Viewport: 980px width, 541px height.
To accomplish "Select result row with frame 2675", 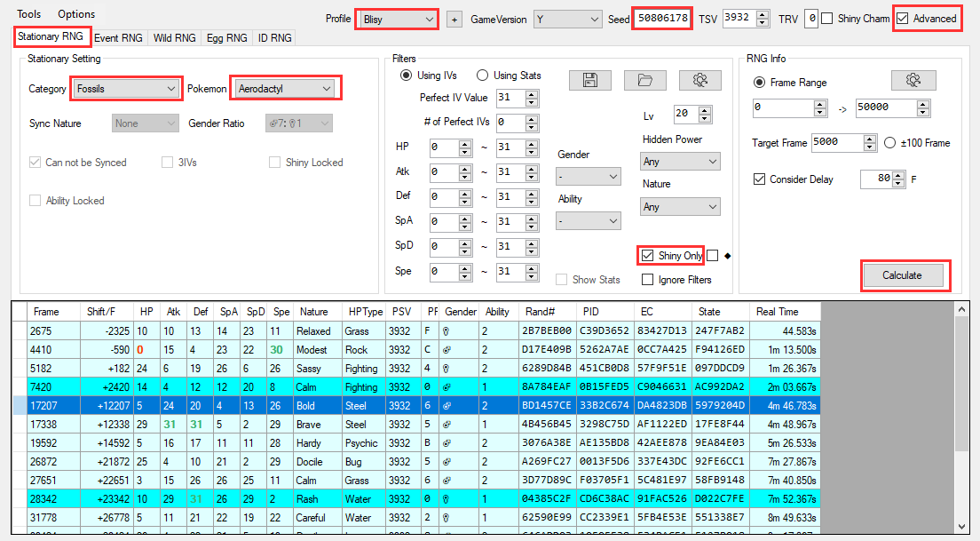I will 416,330.
